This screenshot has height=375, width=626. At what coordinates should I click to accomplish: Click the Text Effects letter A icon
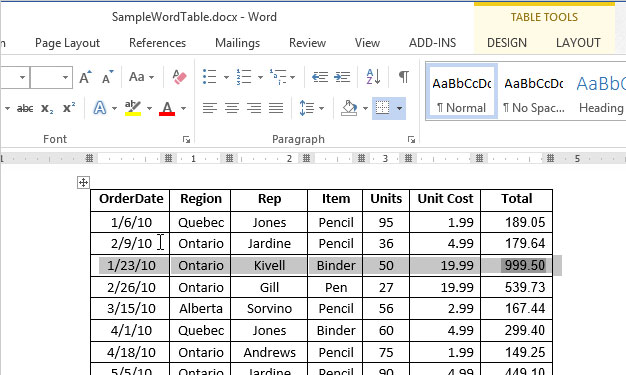[100, 108]
